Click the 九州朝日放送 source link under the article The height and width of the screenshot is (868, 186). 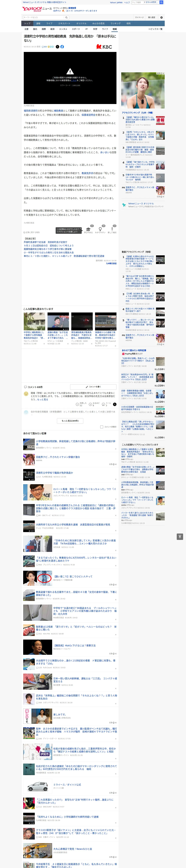(x=111, y=263)
